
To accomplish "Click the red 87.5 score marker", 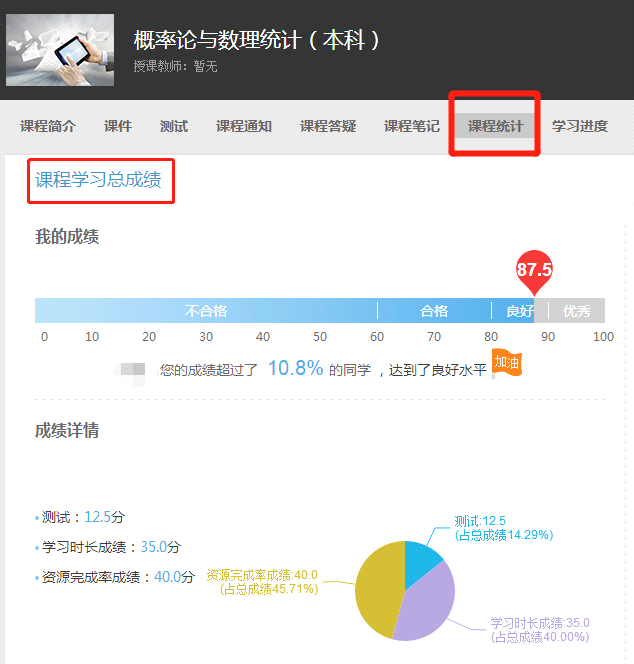I will click(x=534, y=271).
